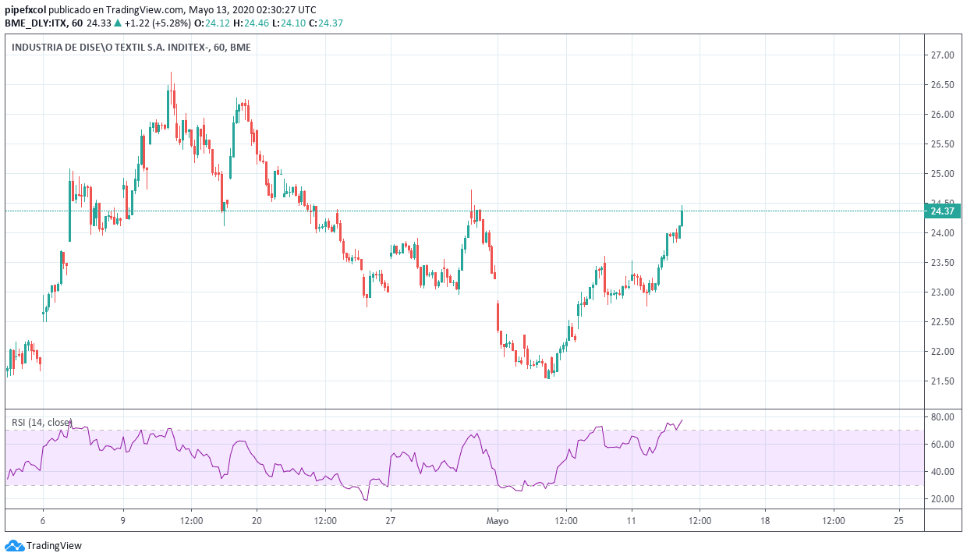
Task: Click the 22.00 price axis label
Action: (942, 352)
